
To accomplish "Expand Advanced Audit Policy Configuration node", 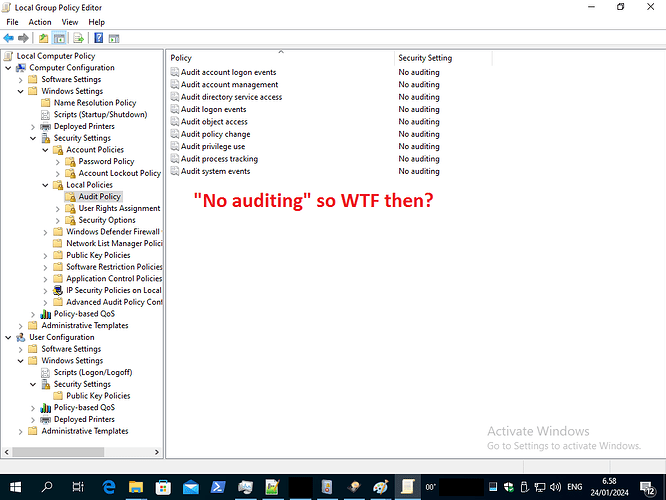I will click(45, 302).
